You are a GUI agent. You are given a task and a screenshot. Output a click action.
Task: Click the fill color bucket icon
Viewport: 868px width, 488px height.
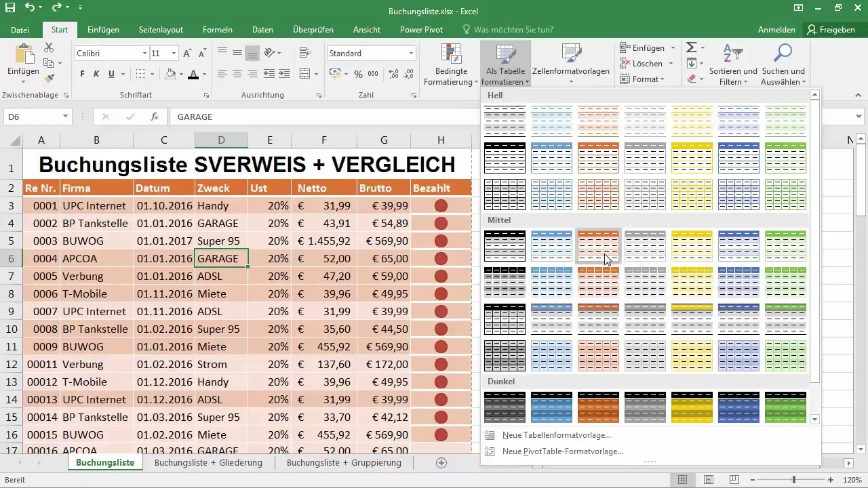[x=170, y=74]
